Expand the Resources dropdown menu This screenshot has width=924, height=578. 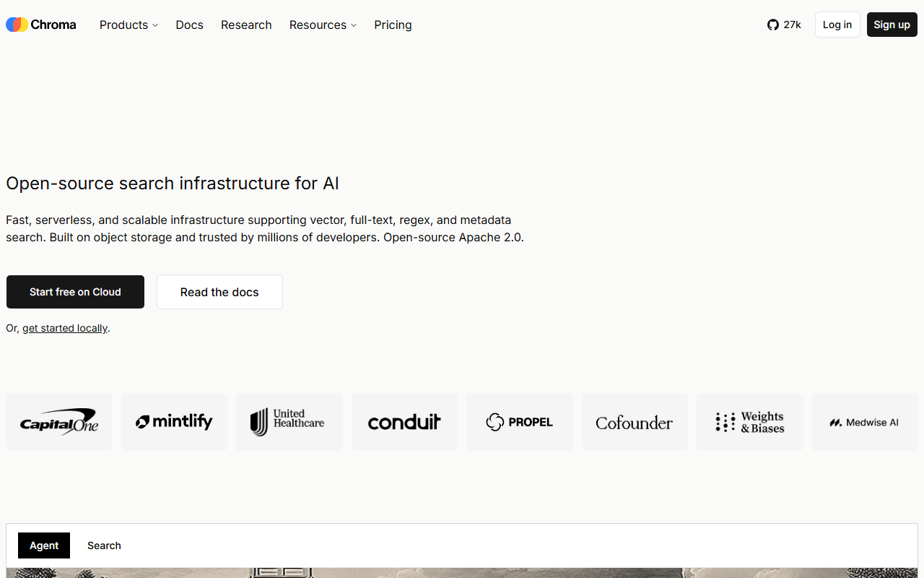pyautogui.click(x=323, y=25)
